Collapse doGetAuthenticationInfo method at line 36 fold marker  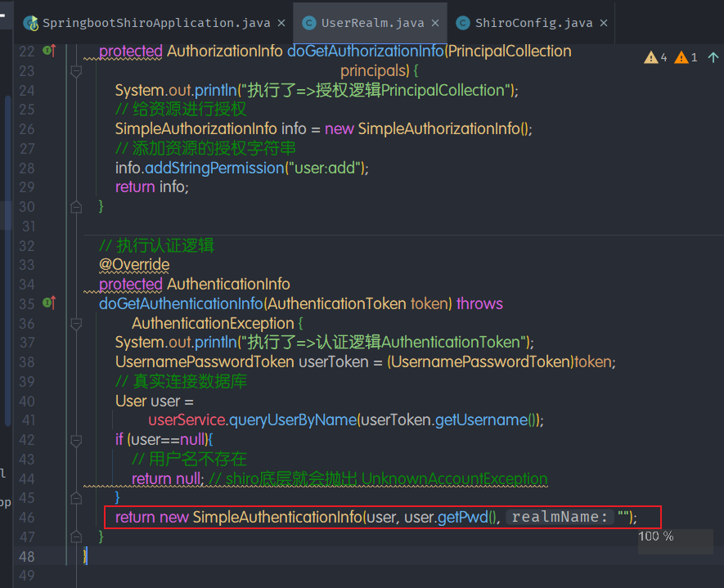point(76,323)
